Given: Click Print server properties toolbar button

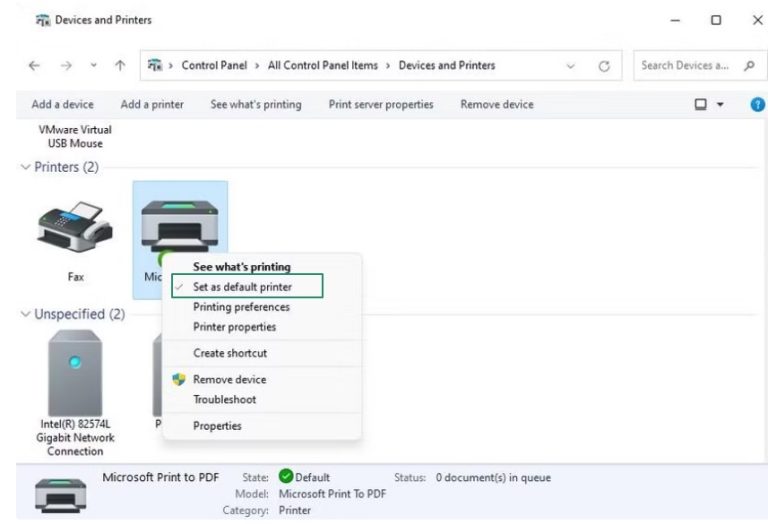Looking at the screenshot, I should coord(381,104).
